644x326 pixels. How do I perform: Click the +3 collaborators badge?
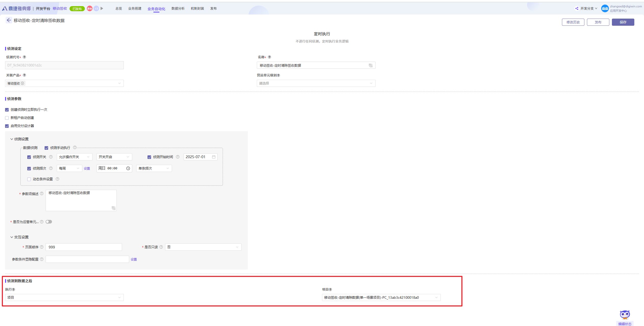pyautogui.click(x=96, y=8)
